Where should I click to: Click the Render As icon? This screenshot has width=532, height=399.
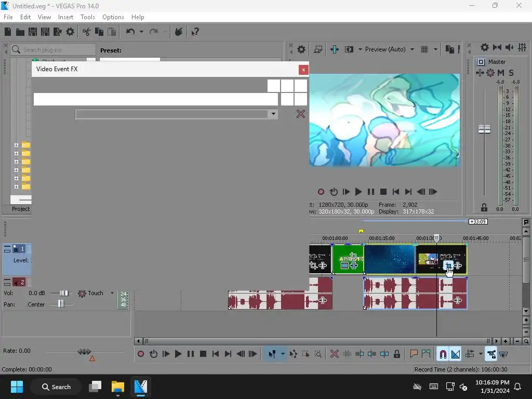[58, 32]
